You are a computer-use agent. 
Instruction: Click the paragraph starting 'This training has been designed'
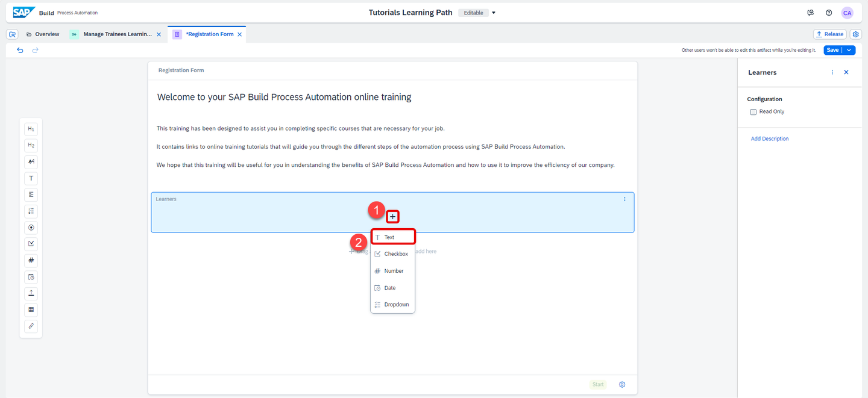tap(301, 128)
